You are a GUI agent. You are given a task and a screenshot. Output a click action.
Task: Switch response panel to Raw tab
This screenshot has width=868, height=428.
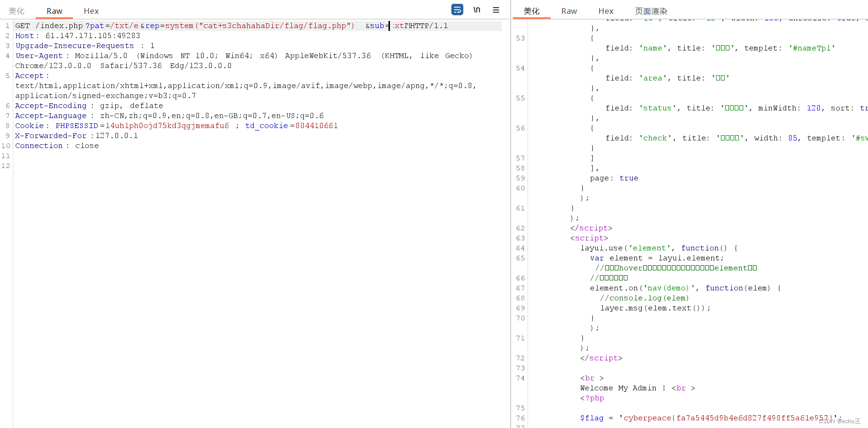tap(569, 11)
